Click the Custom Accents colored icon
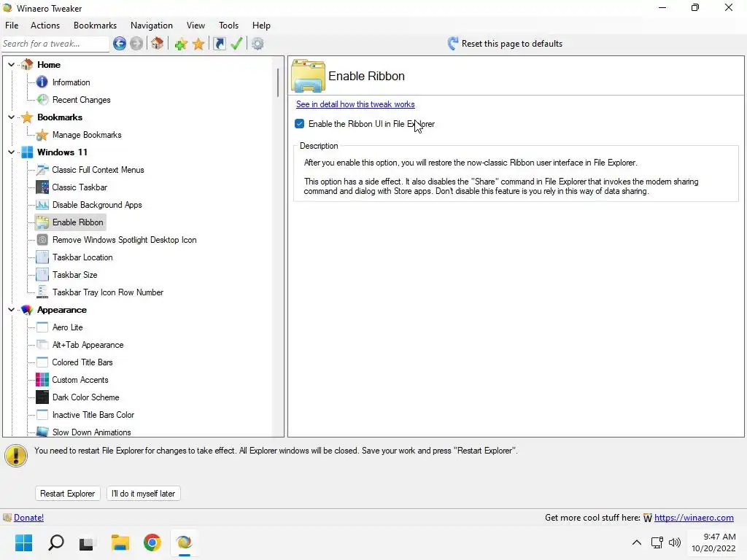747x560 pixels. tap(42, 379)
